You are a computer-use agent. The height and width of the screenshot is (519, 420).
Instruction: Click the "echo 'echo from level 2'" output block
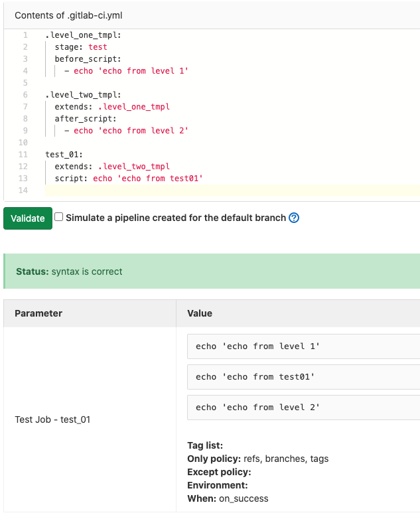coord(257,408)
